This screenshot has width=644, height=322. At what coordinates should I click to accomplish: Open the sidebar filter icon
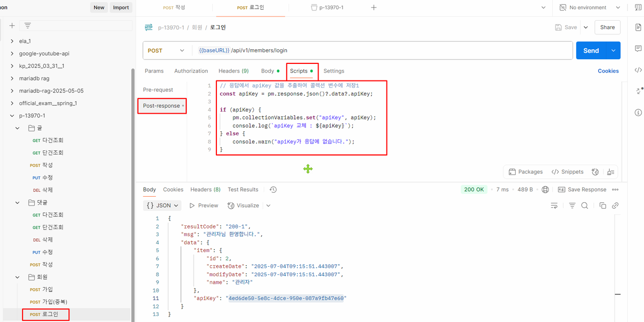click(28, 25)
